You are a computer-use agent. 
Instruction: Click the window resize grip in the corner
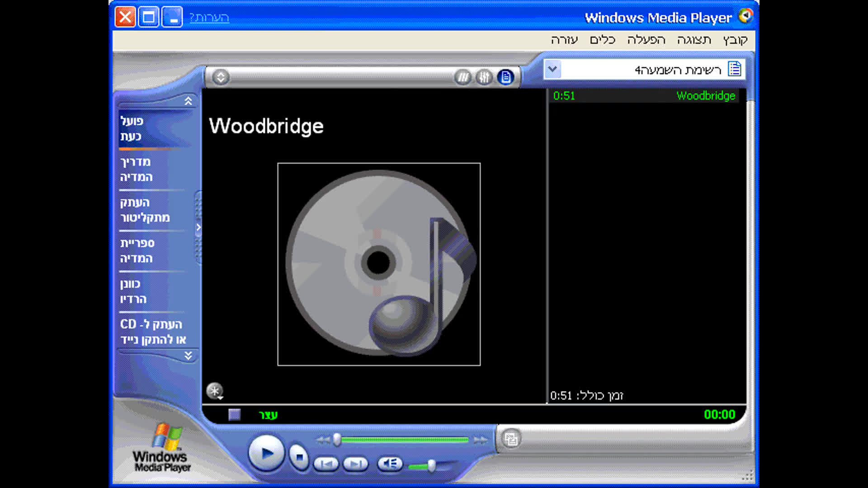748,476
